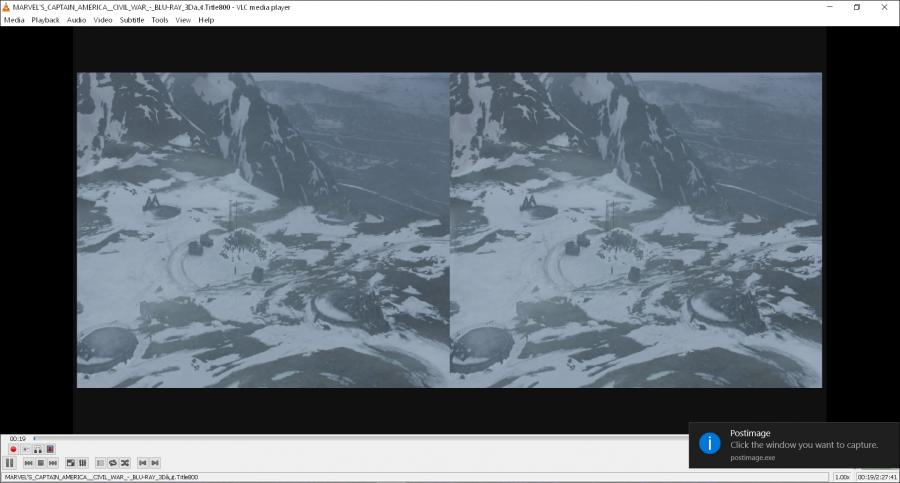The image size is (900, 483).
Task: Toggle loop repeat mode
Action: point(113,463)
